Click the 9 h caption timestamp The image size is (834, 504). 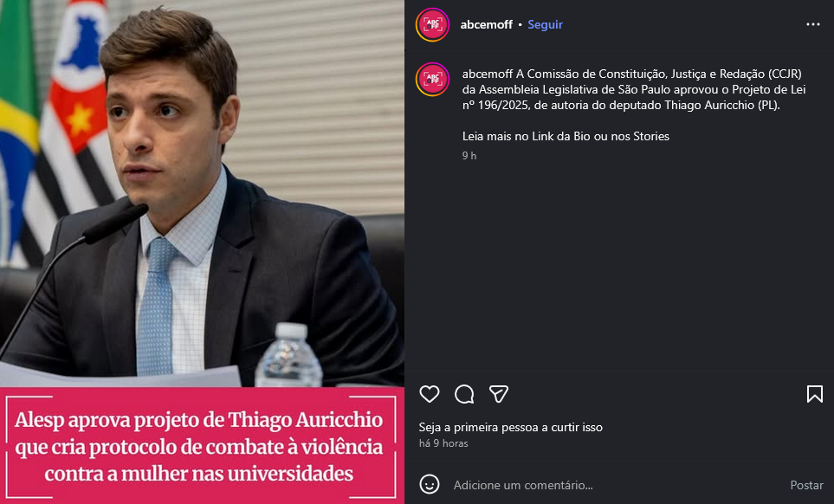[x=469, y=156]
